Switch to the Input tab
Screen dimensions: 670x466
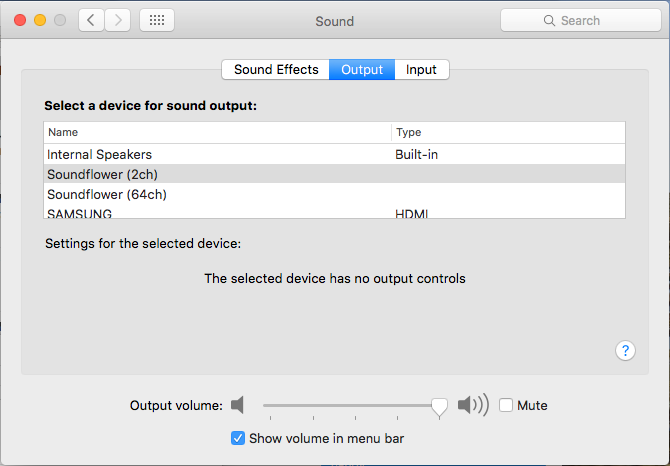pos(421,70)
